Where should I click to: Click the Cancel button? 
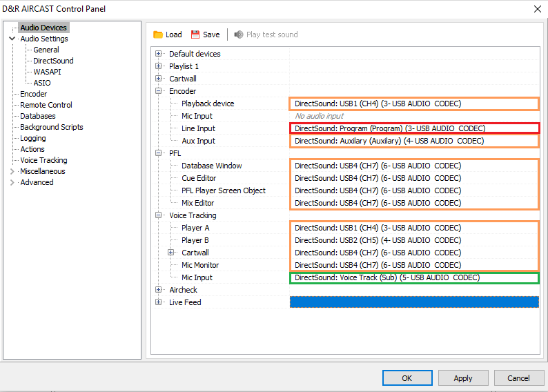click(x=518, y=378)
